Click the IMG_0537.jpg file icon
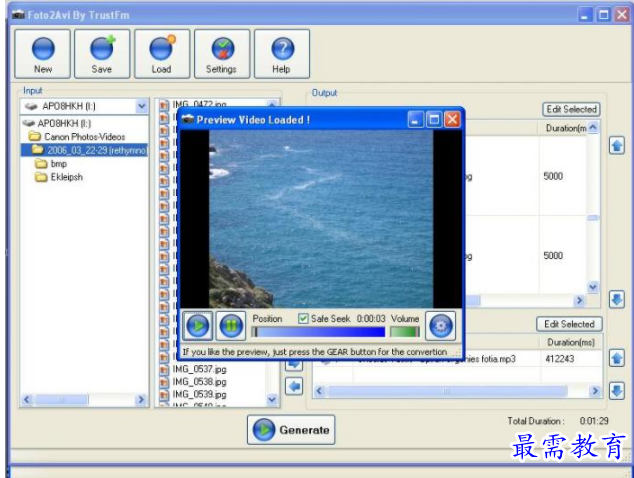The image size is (634, 478). [164, 370]
